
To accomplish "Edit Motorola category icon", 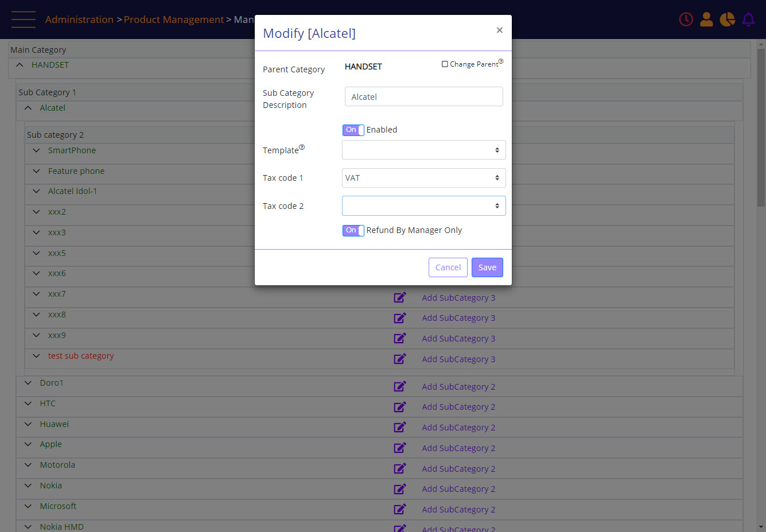I will coord(400,468).
